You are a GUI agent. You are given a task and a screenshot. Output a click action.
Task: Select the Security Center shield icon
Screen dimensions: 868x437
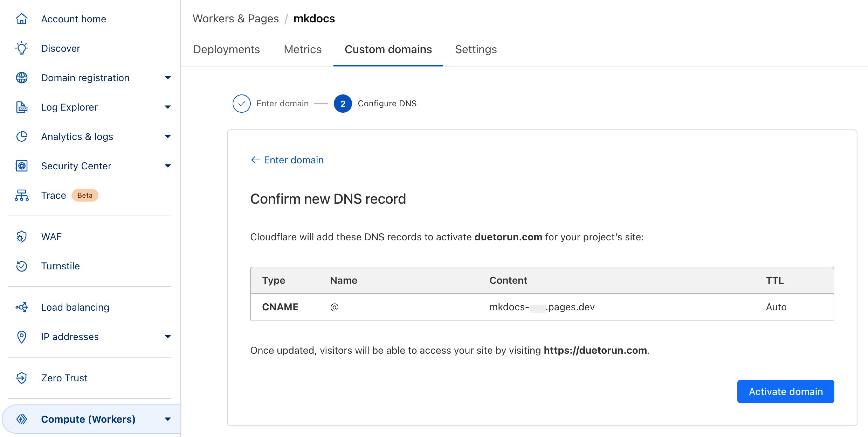(x=22, y=166)
